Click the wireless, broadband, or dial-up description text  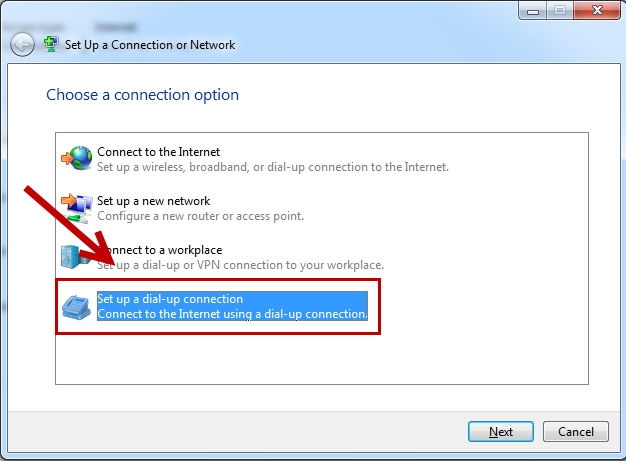coord(273,167)
